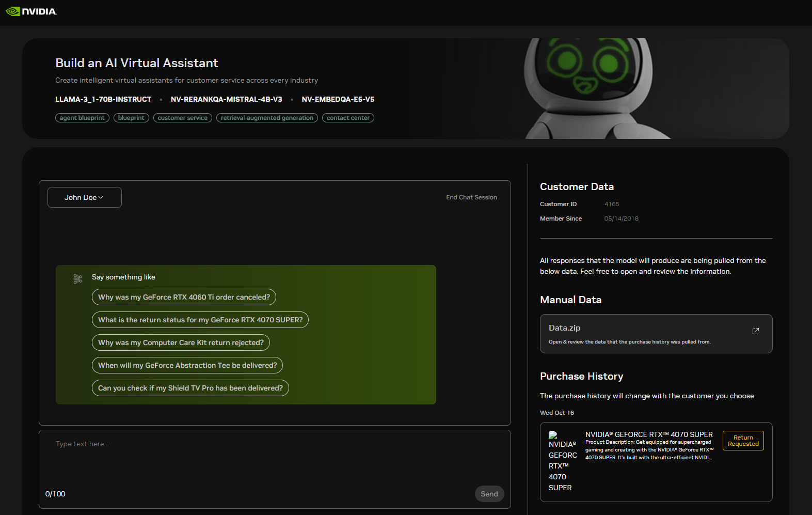
Task: Click the Customer Data heading
Action: tap(577, 186)
